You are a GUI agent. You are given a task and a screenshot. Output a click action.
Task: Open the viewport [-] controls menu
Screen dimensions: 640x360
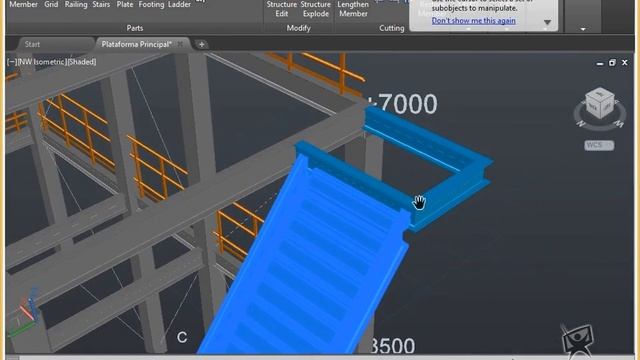(12, 62)
